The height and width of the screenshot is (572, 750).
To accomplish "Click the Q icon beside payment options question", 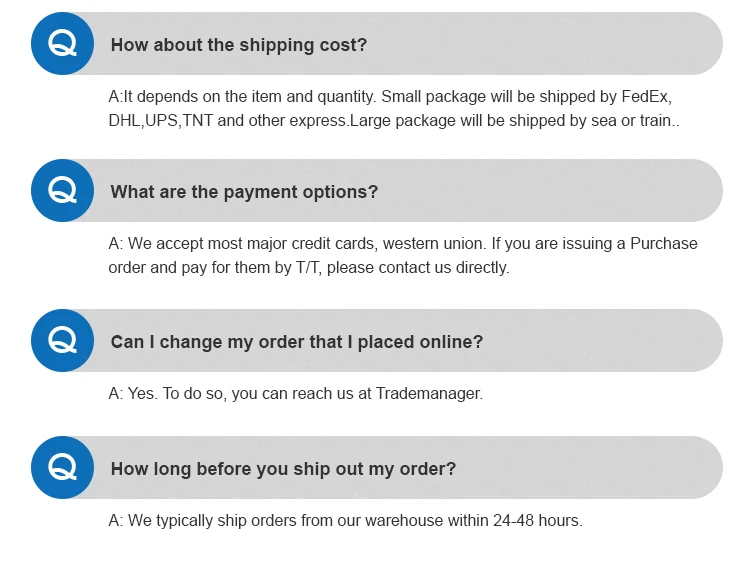I will (x=63, y=191).
